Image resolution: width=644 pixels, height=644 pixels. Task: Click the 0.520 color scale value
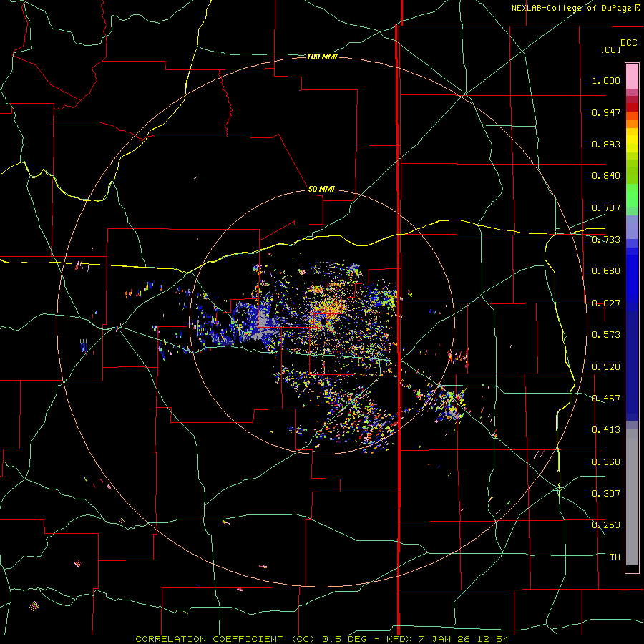point(606,367)
